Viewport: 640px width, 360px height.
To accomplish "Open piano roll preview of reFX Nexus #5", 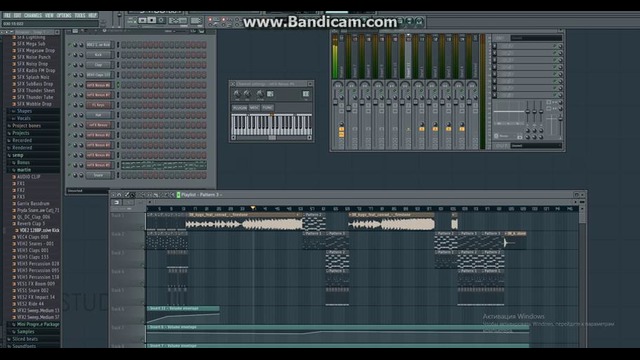I will coord(164,165).
